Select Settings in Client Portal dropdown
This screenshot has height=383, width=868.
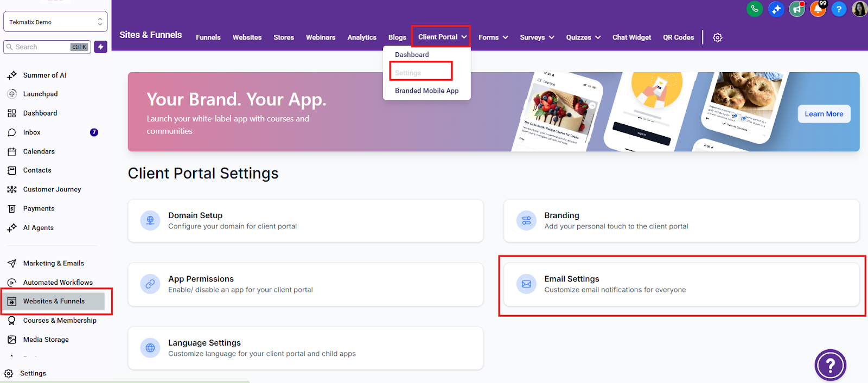408,73
